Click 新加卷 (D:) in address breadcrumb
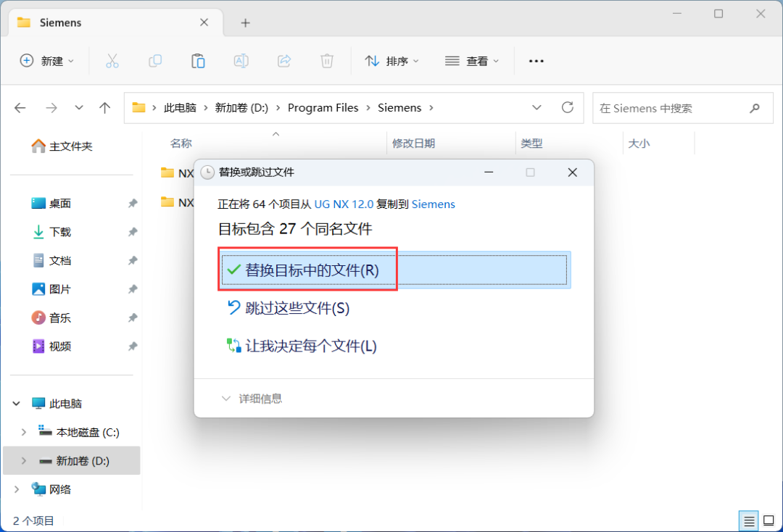The image size is (783, 532). [x=241, y=108]
